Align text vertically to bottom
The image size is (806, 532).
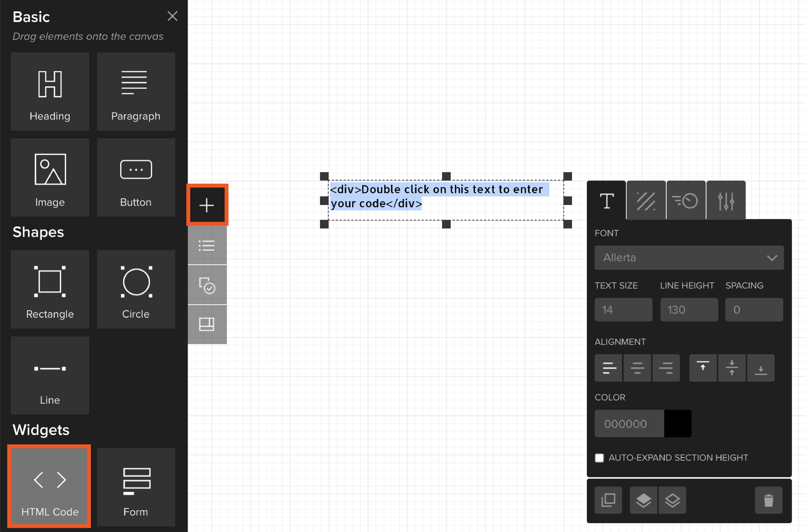[x=761, y=368]
